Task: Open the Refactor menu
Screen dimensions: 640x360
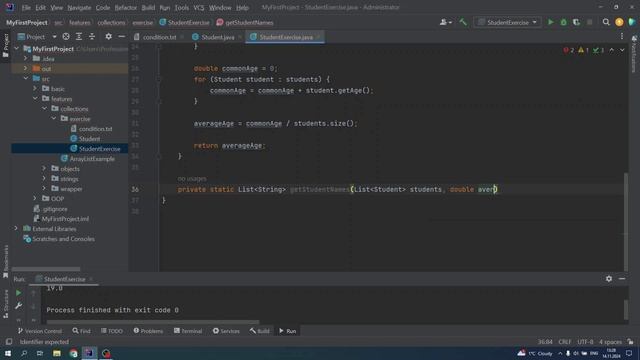Action: 126,7
